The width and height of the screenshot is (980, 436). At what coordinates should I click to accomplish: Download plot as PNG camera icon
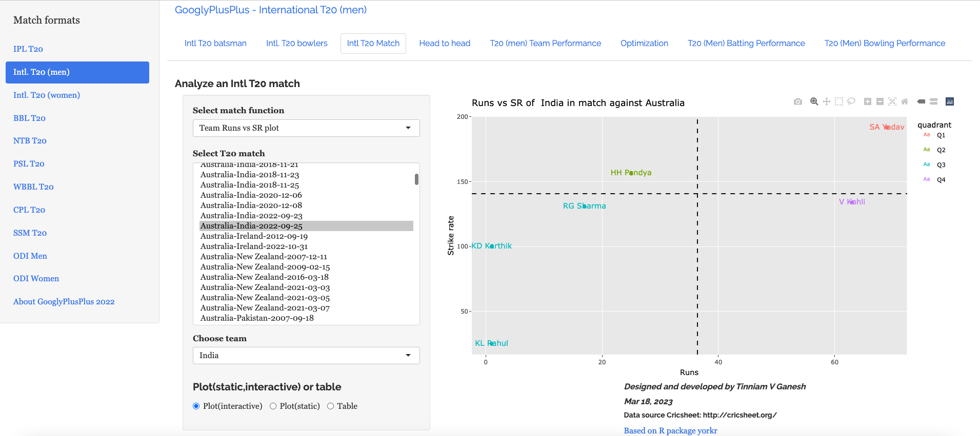(797, 101)
